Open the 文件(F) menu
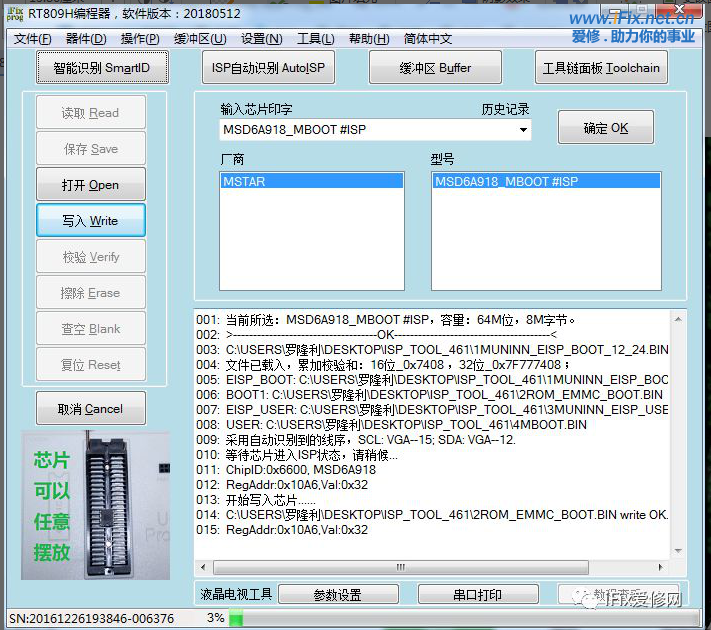Screen dimensions: 711x630 (x=33, y=39)
